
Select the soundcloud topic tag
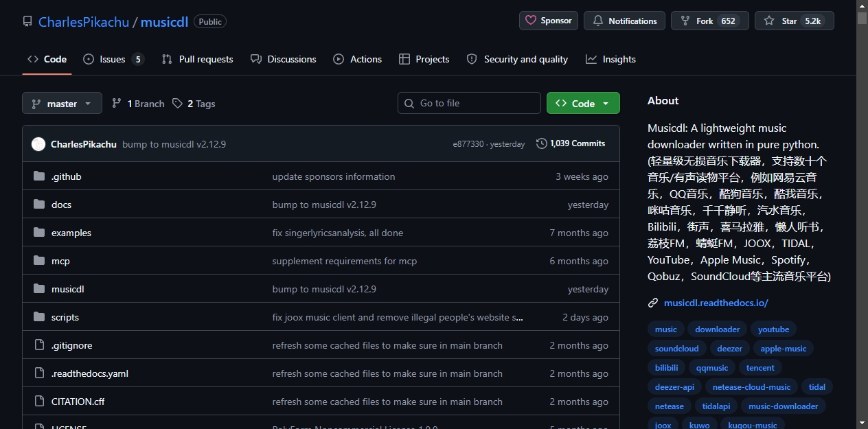click(676, 349)
